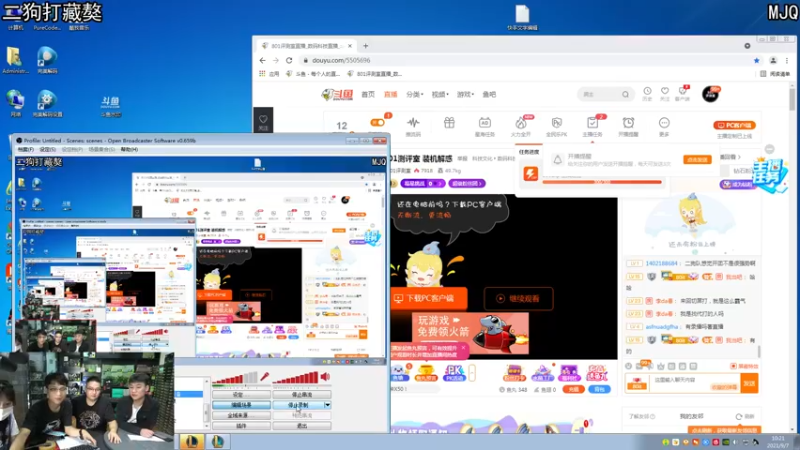800x450 pixels.
Task: Open the first OBS menu 档案(F)
Action: [26, 149]
